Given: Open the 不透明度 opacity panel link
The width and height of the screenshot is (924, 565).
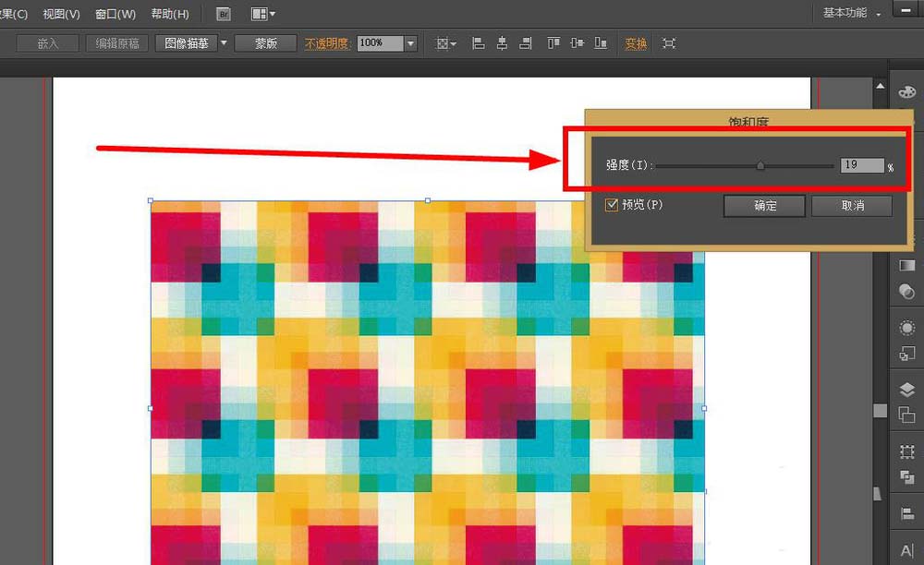Looking at the screenshot, I should pyautogui.click(x=326, y=43).
